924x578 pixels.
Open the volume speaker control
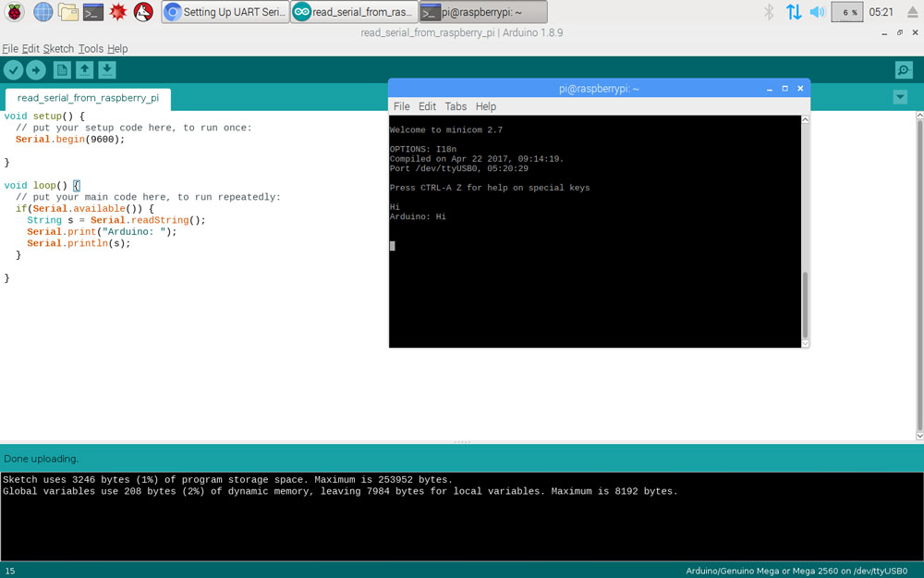tap(817, 12)
